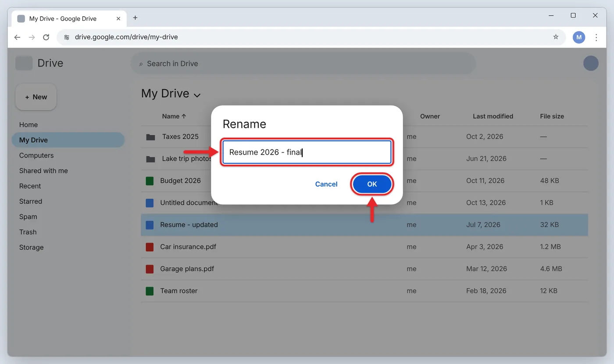
Task: Click the Budget 2026 spreadsheet icon
Action: pyautogui.click(x=150, y=181)
